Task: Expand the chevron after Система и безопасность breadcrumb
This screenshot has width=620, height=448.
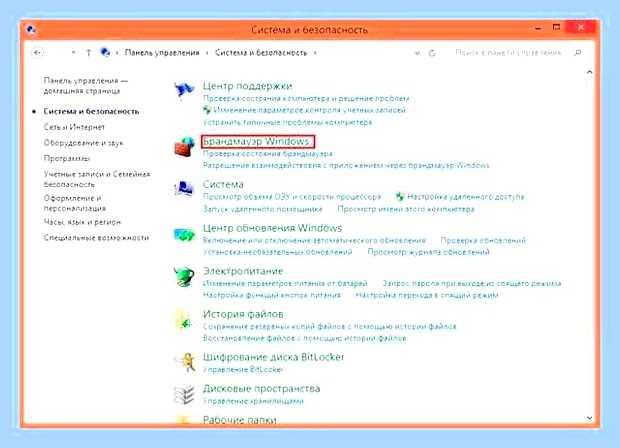Action: [315, 53]
